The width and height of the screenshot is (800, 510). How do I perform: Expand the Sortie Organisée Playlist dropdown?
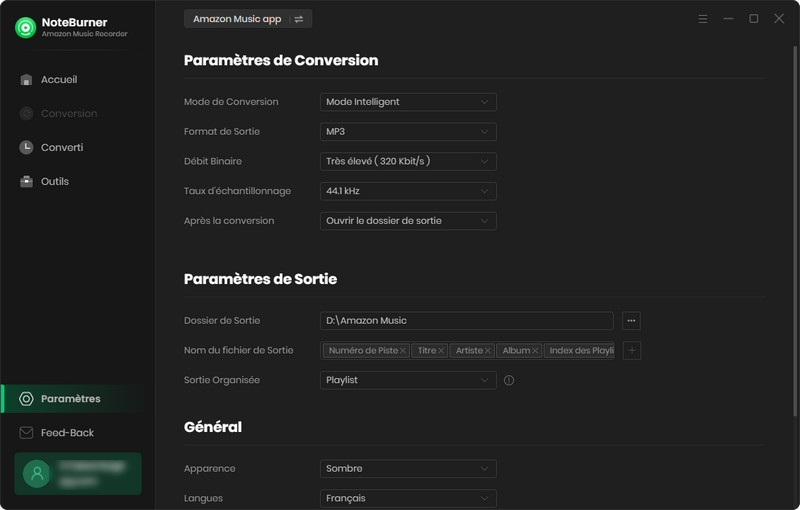[408, 380]
